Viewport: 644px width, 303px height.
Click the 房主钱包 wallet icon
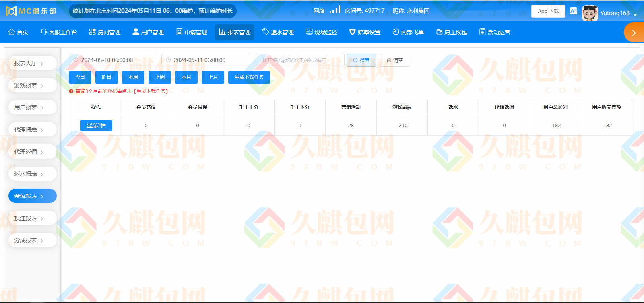coord(439,32)
